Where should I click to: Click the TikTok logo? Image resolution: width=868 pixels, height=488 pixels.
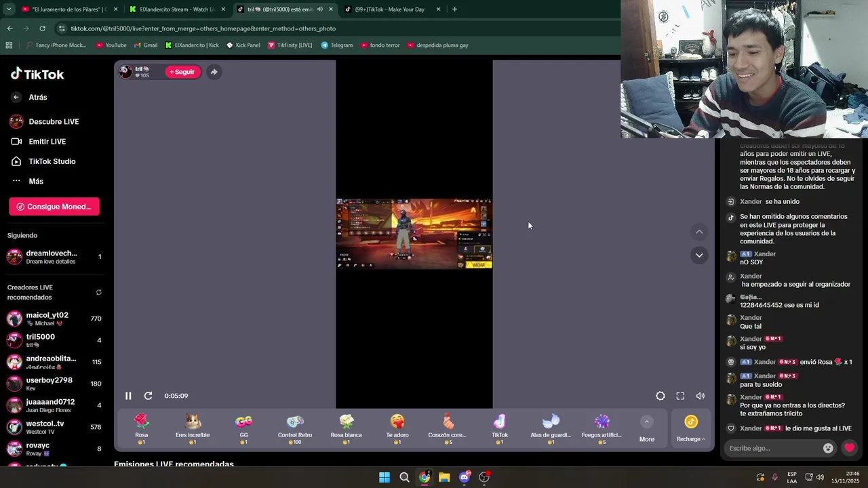pyautogui.click(x=37, y=74)
